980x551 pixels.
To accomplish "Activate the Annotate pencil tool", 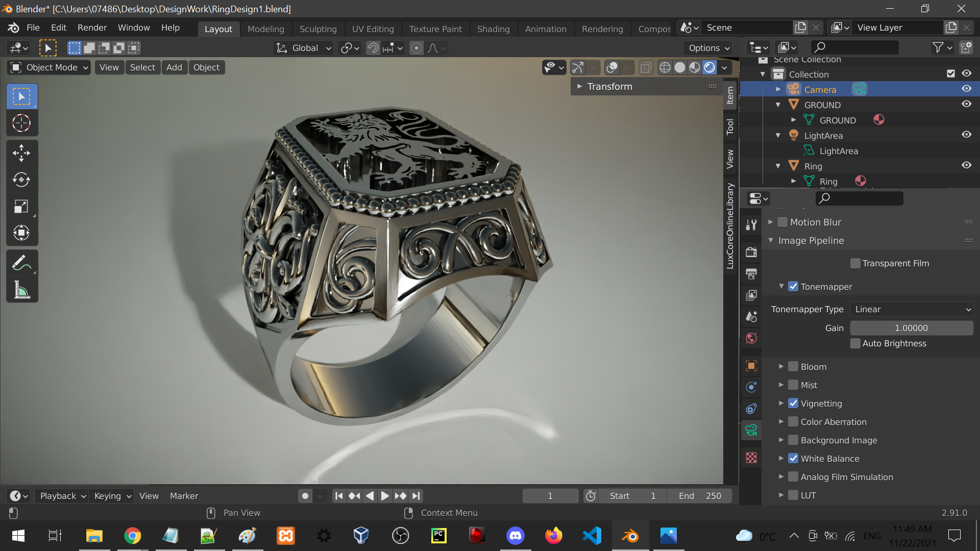I will pyautogui.click(x=21, y=263).
